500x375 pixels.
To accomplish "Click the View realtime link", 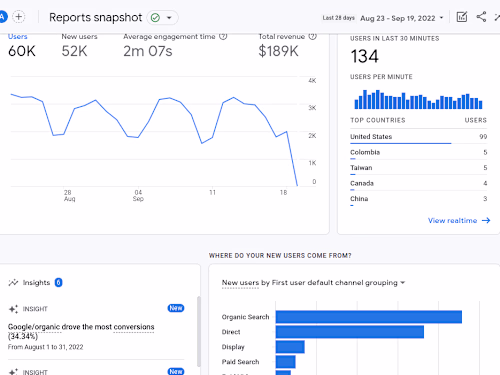I will (x=459, y=220).
